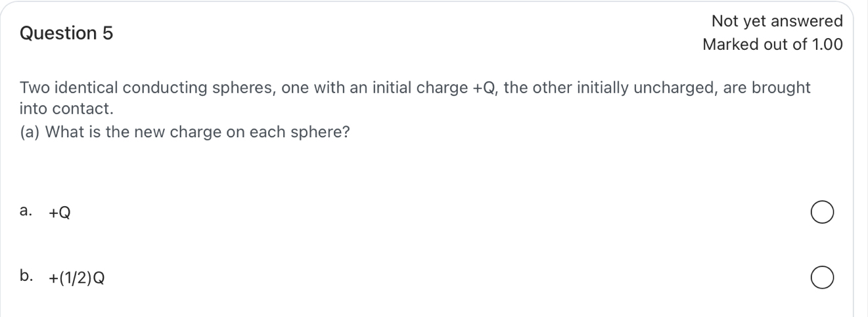Click the '+Q,' symbol in the question statement
Image resolution: width=868 pixels, height=317 pixels.
coord(488,88)
